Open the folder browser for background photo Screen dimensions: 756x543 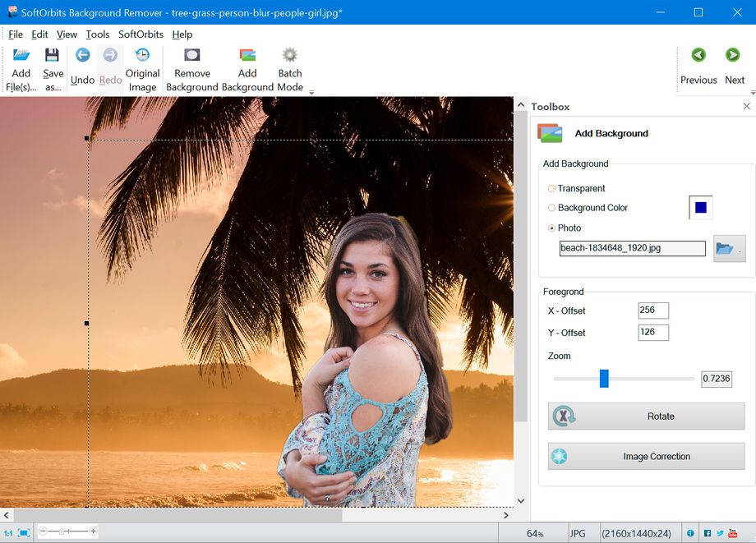click(x=728, y=248)
